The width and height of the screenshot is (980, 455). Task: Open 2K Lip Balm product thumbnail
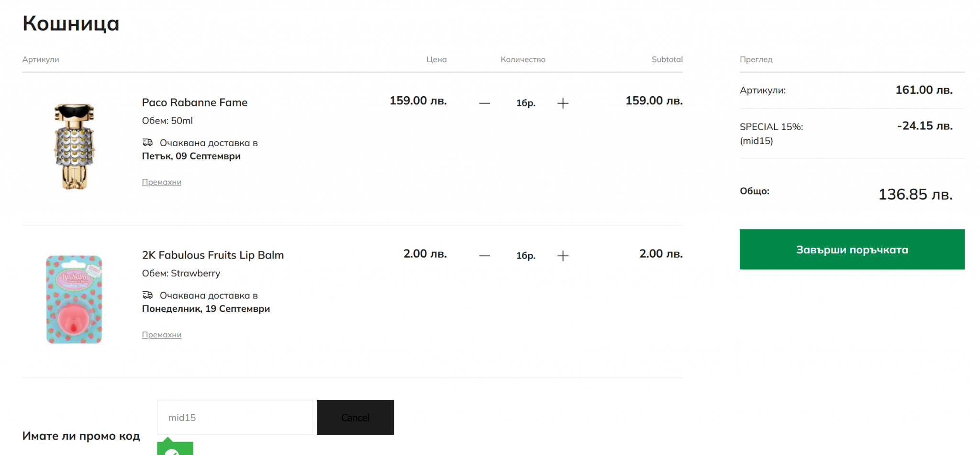[x=74, y=299]
